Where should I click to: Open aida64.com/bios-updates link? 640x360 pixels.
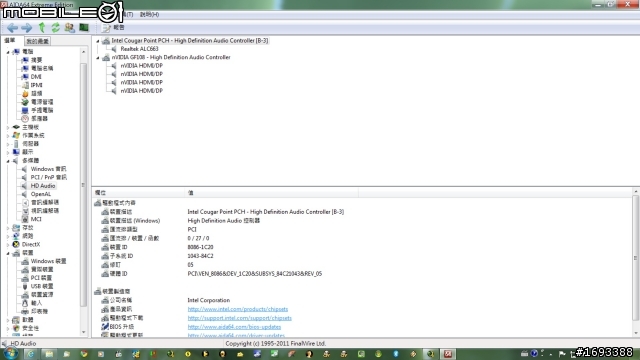[x=234, y=327]
